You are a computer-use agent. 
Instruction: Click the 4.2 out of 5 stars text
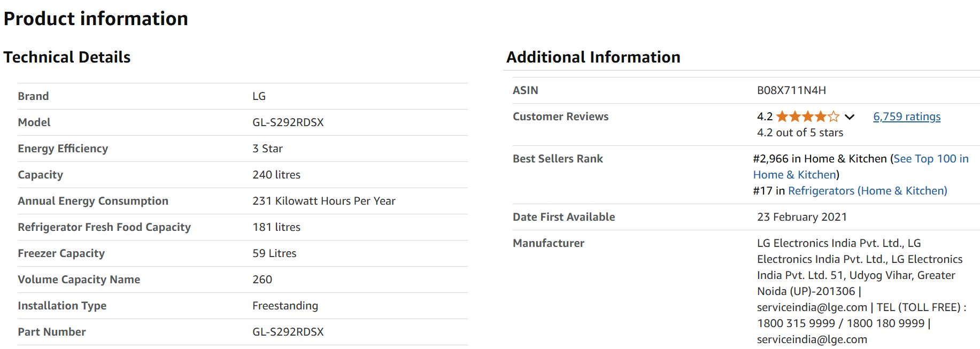pos(800,133)
